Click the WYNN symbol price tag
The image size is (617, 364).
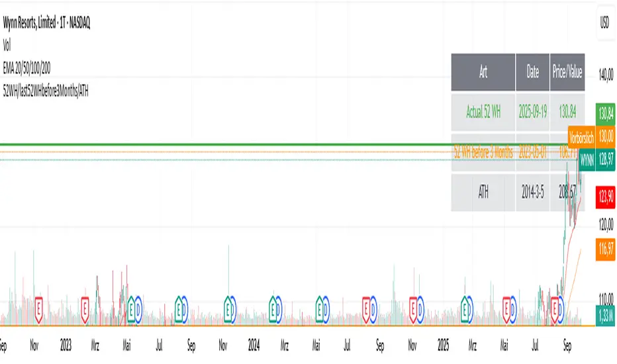(x=587, y=160)
